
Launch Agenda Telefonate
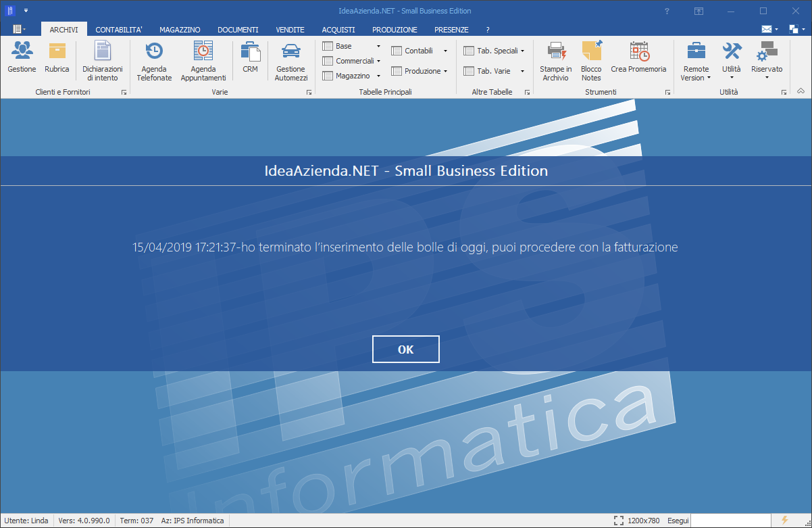click(x=154, y=62)
